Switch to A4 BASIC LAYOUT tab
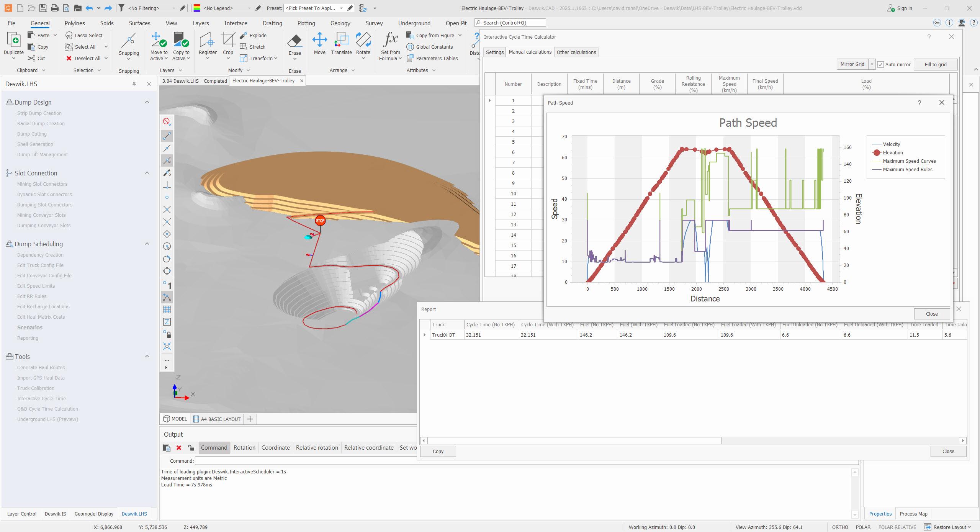 [217, 419]
